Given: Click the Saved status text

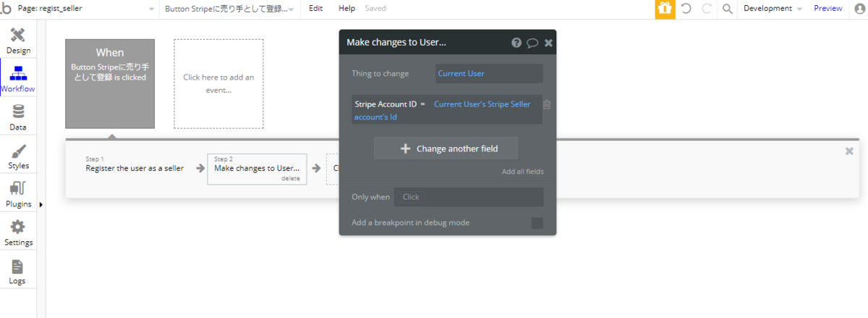Looking at the screenshot, I should coord(375,9).
